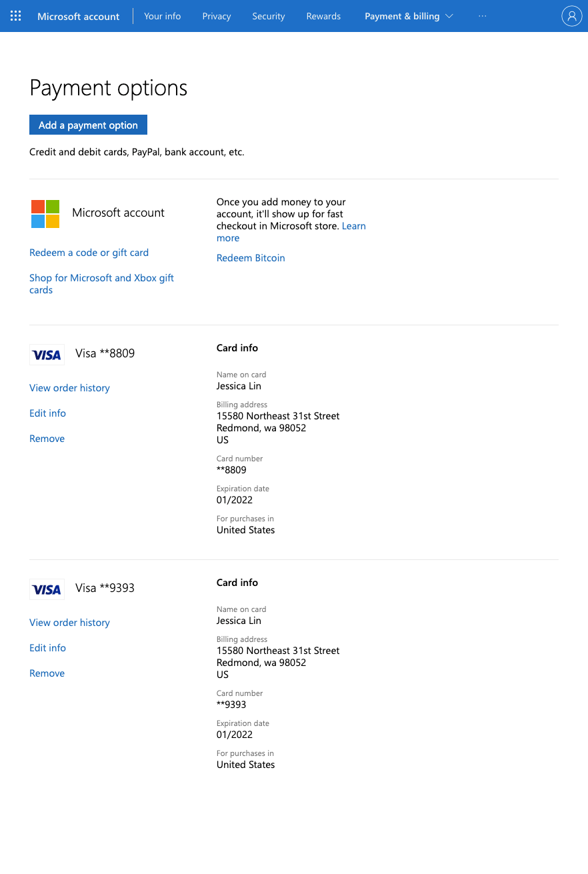
Task: Click the Visa **8809 card title
Action: click(105, 353)
